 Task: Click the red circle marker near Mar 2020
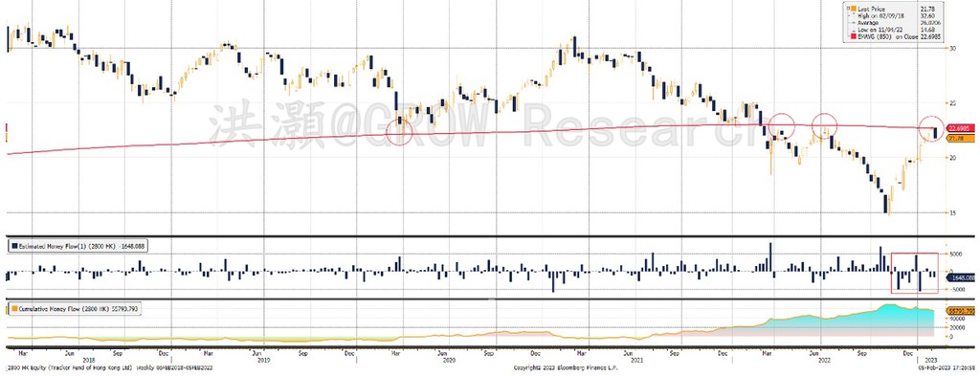[399, 133]
